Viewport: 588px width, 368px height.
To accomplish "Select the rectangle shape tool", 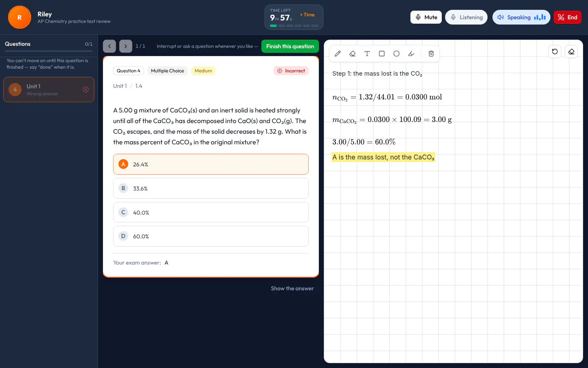I will pyautogui.click(x=382, y=54).
